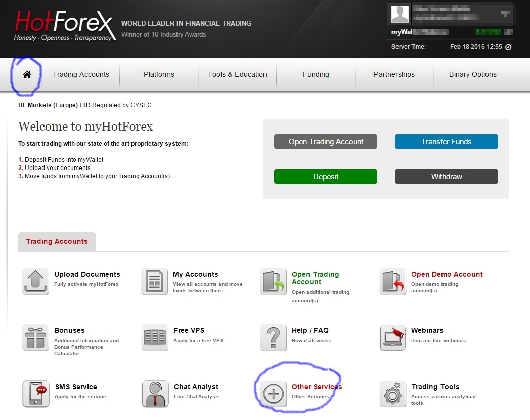Click 'HF Markets (Europe) LTD' text
Viewport: 530px width, 420px height.
pyautogui.click(x=54, y=105)
